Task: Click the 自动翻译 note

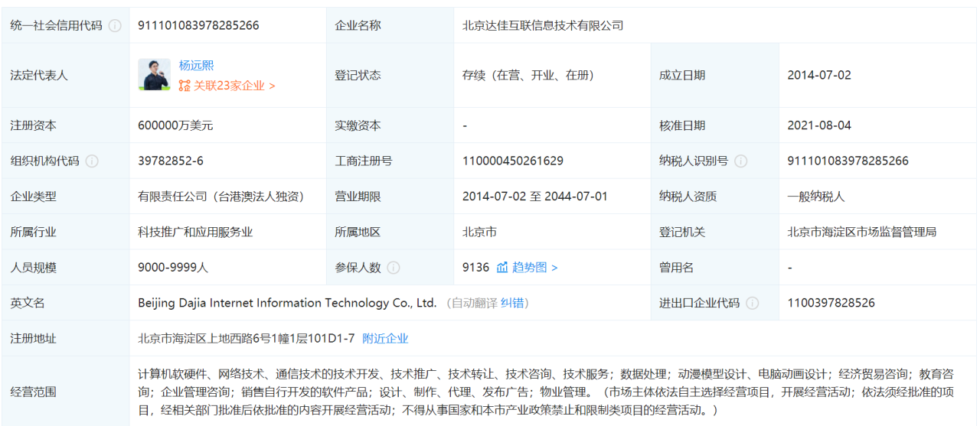Action: (x=475, y=303)
